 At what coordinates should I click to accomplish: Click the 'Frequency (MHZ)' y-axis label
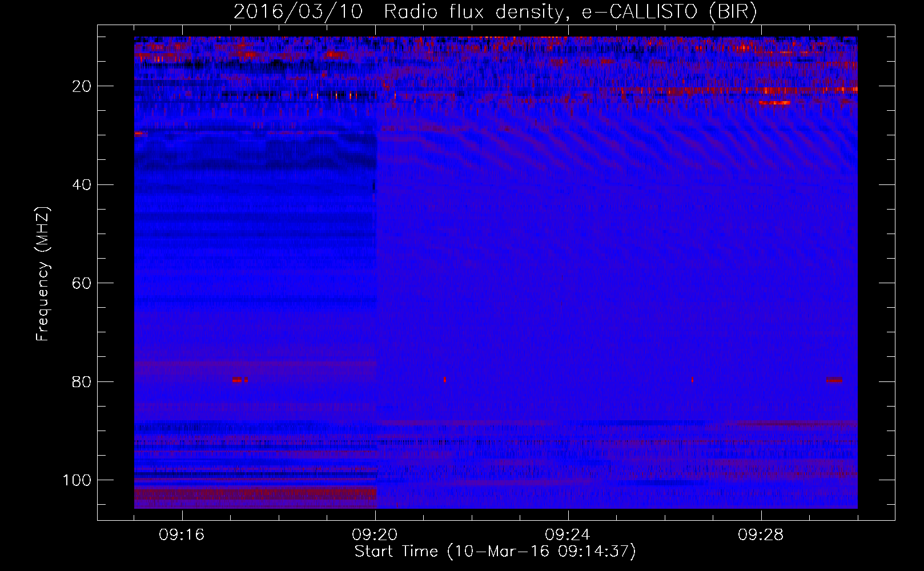[43, 274]
